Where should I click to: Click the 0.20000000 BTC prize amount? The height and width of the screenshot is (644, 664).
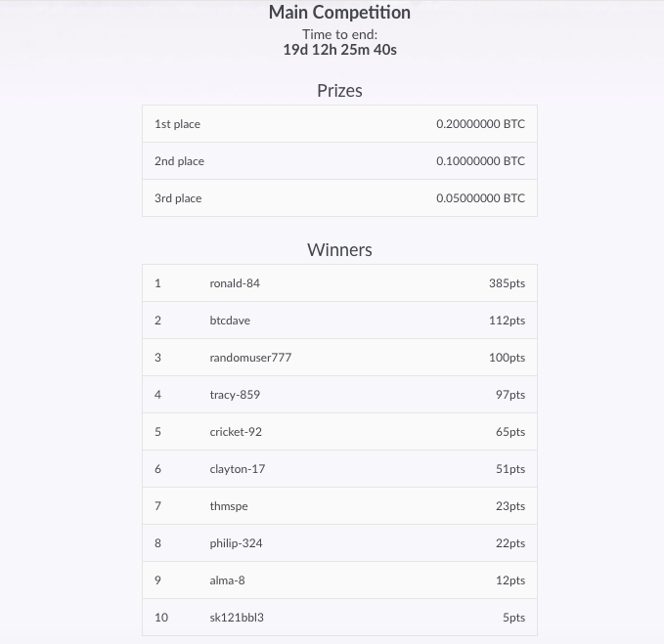480,124
